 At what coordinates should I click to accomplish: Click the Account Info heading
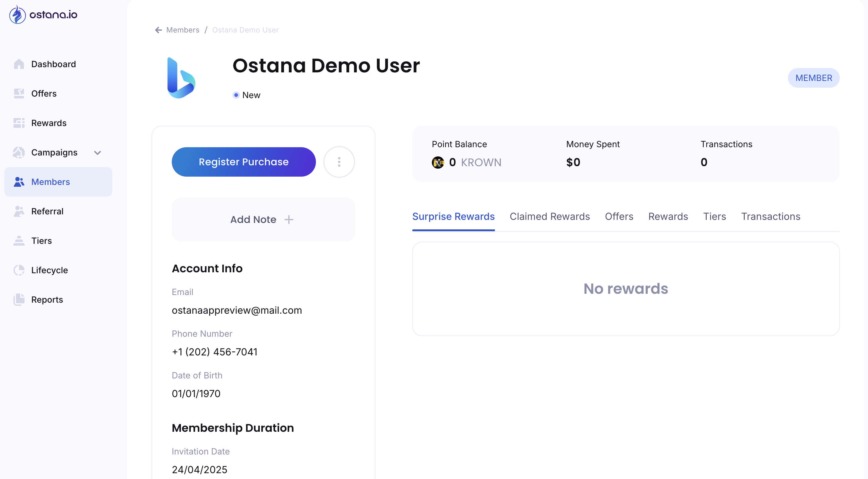pyautogui.click(x=207, y=268)
